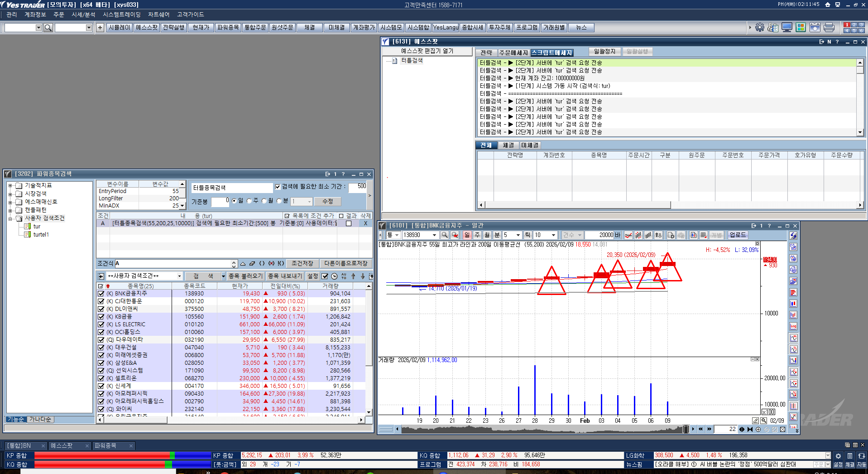Switch to virtual screen number 2
The image size is (868, 474).
tap(854, 25)
